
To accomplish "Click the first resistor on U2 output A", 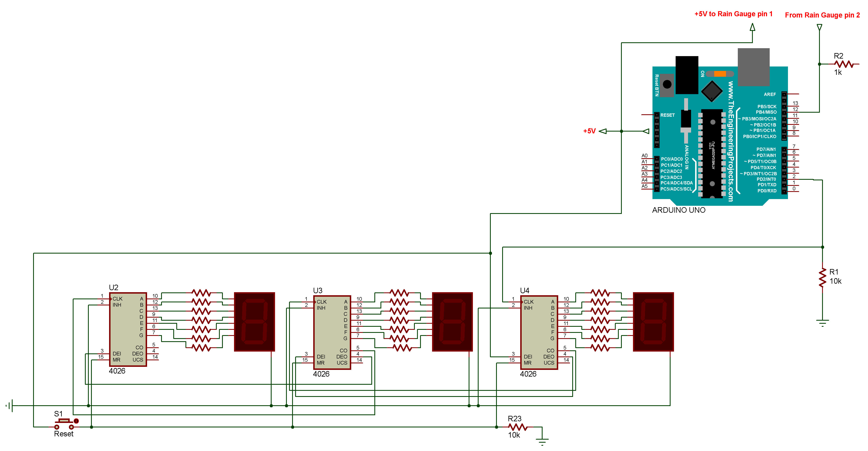I will (x=202, y=292).
